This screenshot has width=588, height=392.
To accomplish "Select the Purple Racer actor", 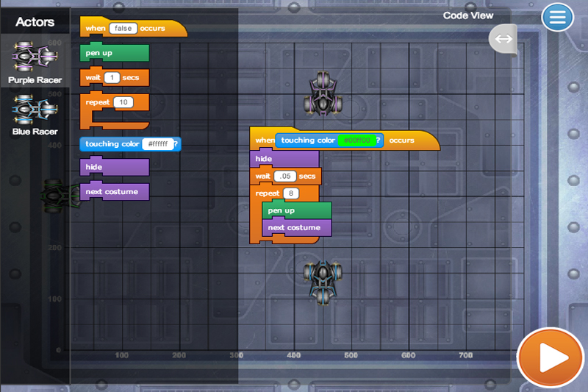I will [x=35, y=63].
